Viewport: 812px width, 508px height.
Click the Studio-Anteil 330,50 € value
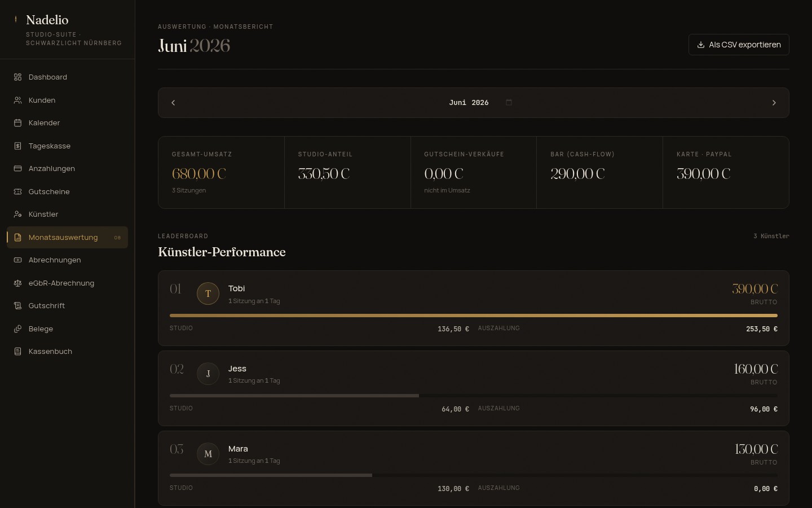[324, 174]
